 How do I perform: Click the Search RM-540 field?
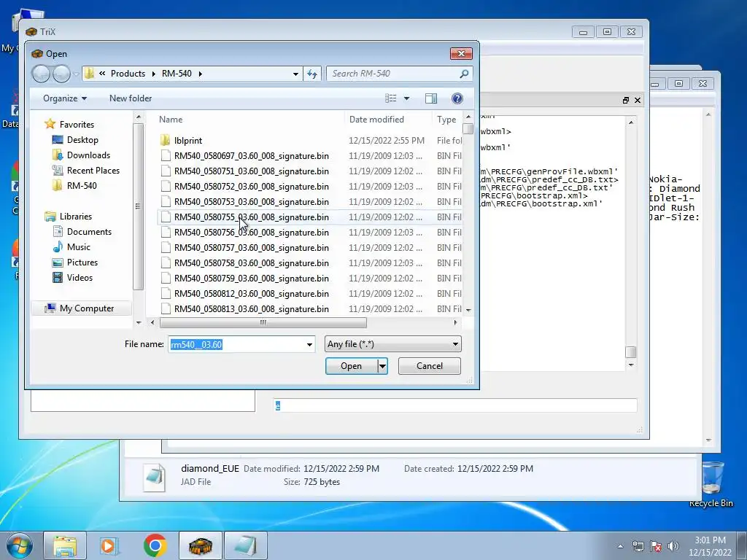392,74
